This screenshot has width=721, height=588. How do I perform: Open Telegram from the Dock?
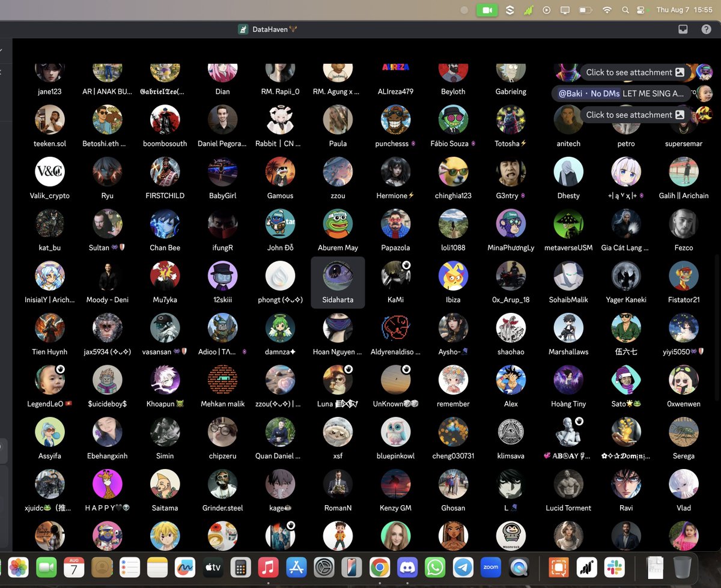463,566
